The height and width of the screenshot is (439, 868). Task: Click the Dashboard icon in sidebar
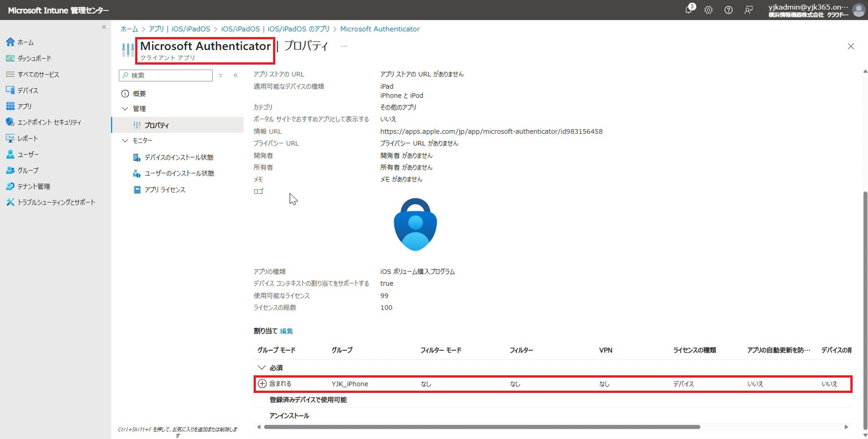10,58
